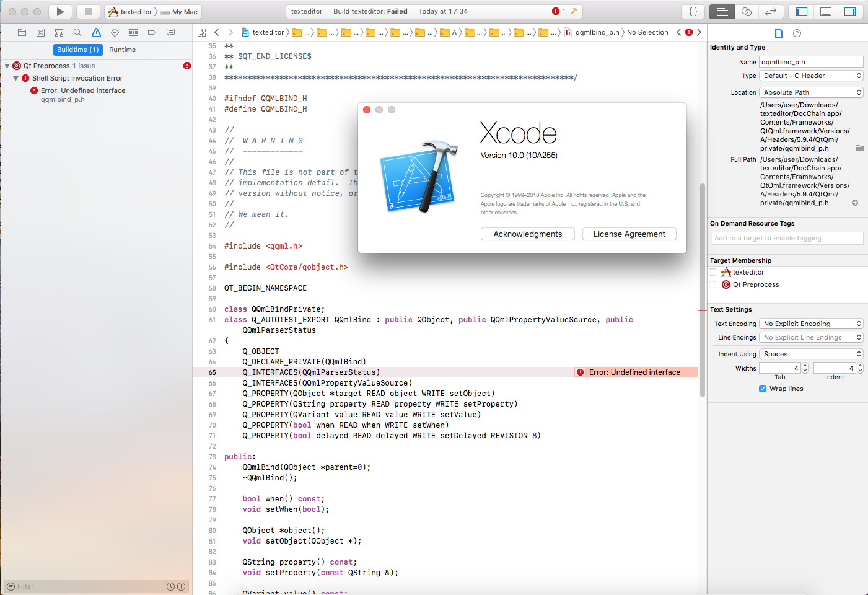This screenshot has width=868, height=595.
Task: Open the Line Endings dropdown
Action: pos(811,337)
